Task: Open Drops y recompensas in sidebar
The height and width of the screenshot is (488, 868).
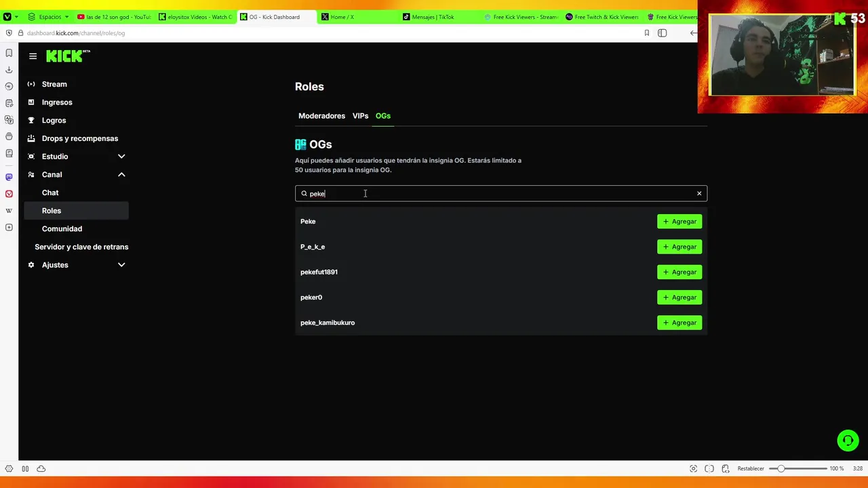Action: pyautogui.click(x=80, y=138)
